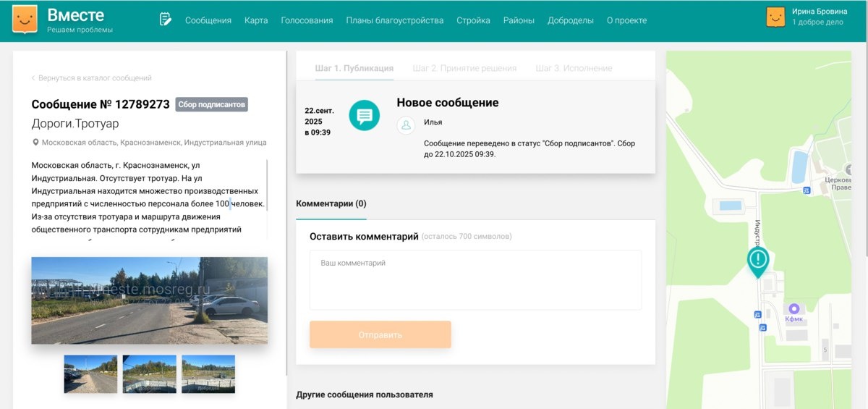
Task: Click the Илья author name
Action: coord(433,122)
